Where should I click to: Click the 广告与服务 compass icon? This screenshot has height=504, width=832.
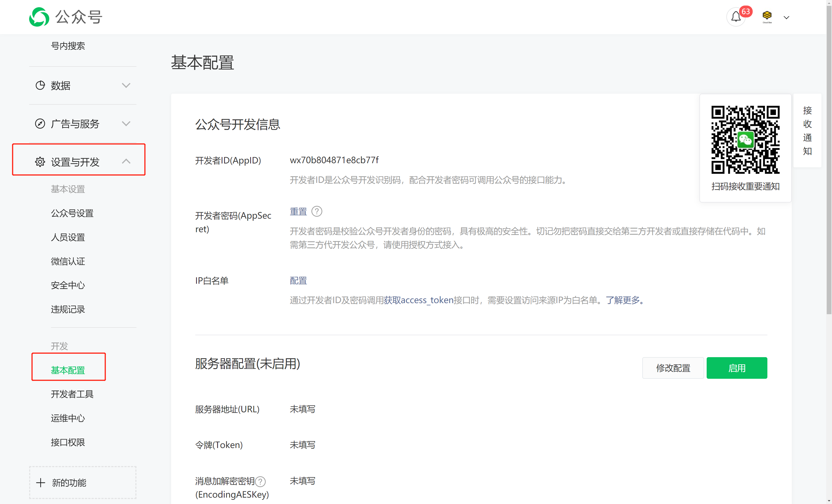pos(40,124)
